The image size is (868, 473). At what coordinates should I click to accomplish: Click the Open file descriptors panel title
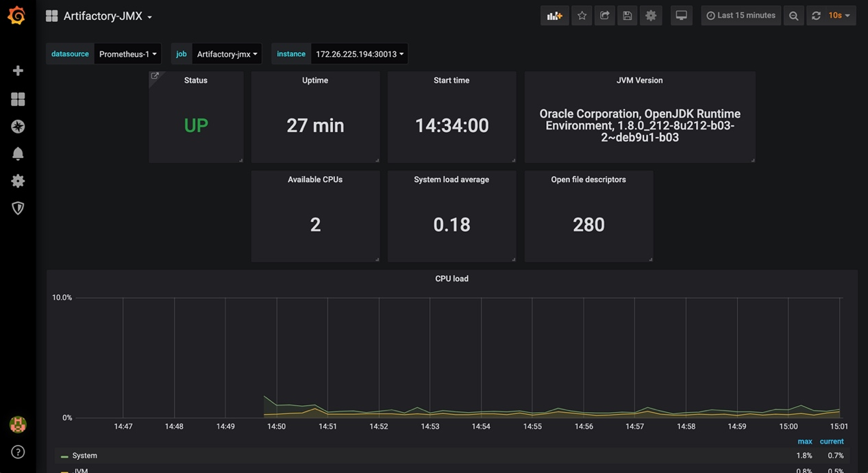click(x=588, y=179)
